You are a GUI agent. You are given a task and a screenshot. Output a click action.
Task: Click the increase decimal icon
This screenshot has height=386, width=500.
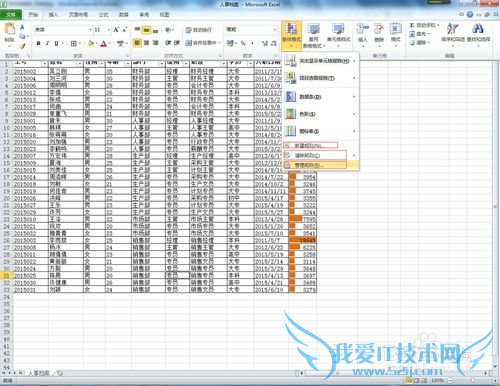pyautogui.click(x=265, y=43)
